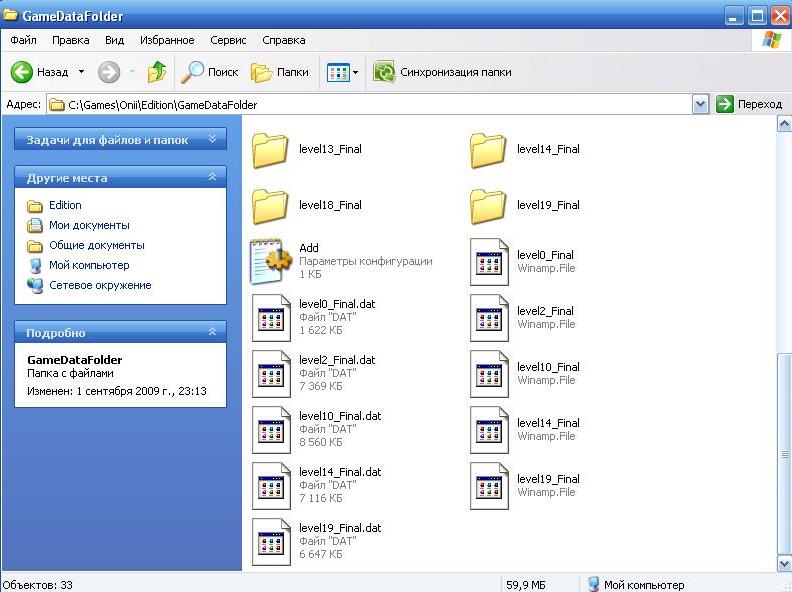
Task: Open the Back button history dropdown arrow
Action: point(82,72)
